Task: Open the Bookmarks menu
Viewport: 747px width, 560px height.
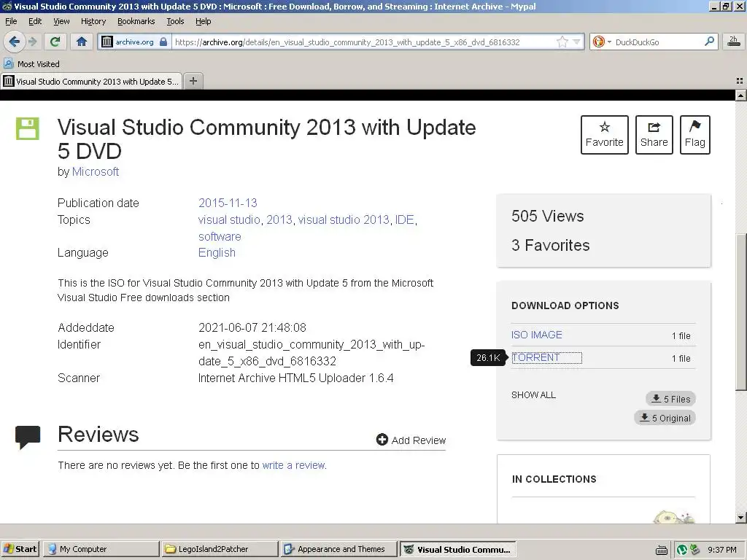Action: [136, 21]
